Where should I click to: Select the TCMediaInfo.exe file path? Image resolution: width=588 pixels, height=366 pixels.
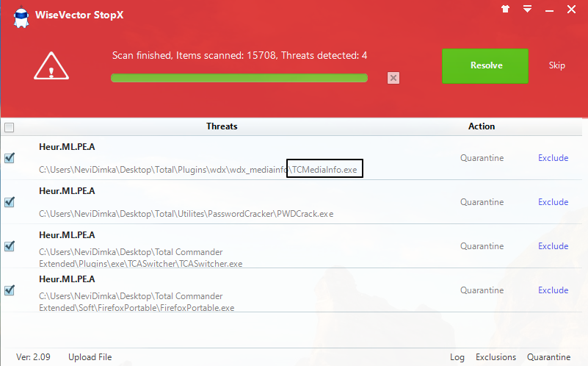(x=198, y=170)
